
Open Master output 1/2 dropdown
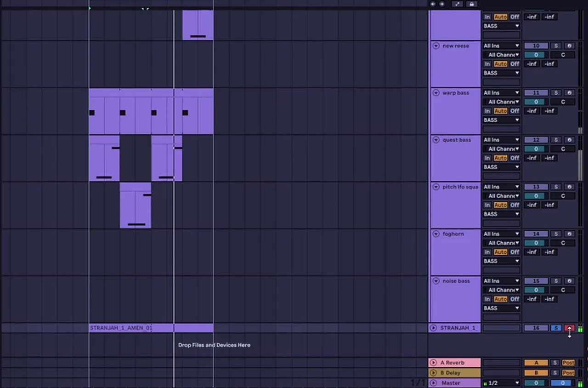point(501,383)
